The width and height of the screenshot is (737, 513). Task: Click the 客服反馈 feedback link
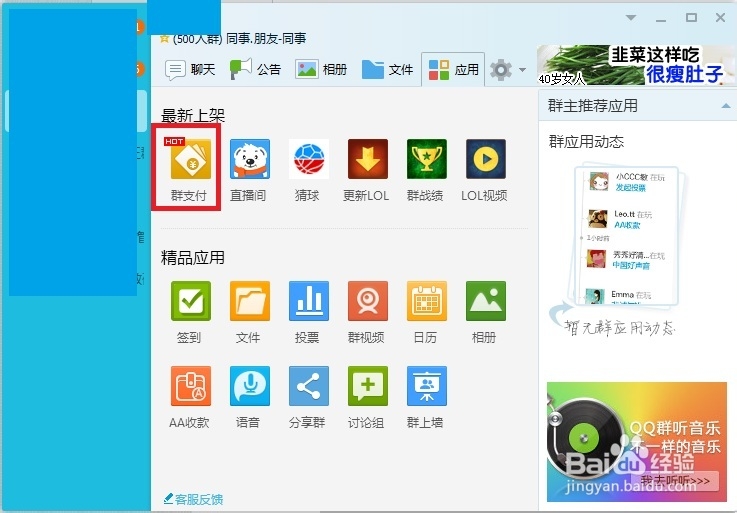point(193,499)
